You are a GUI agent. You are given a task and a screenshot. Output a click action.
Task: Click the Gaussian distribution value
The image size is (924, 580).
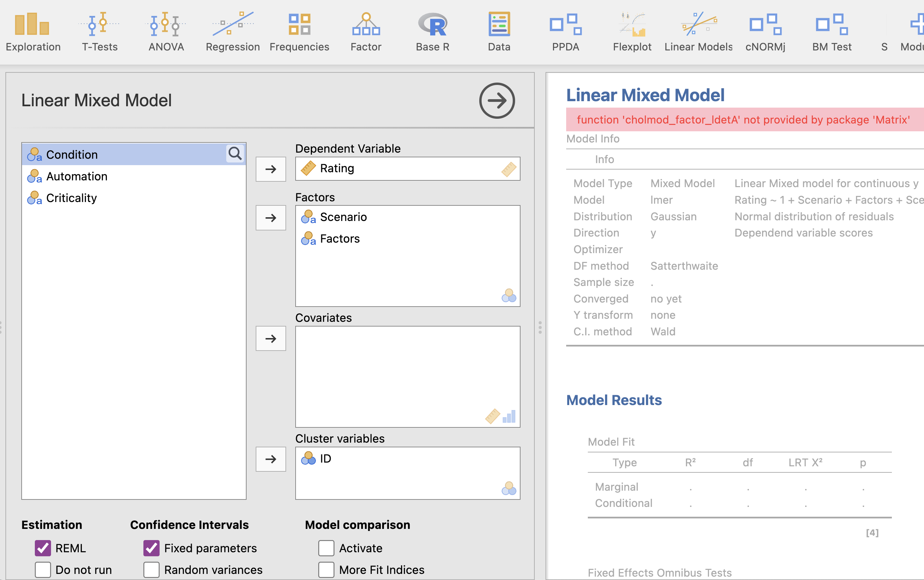click(673, 216)
